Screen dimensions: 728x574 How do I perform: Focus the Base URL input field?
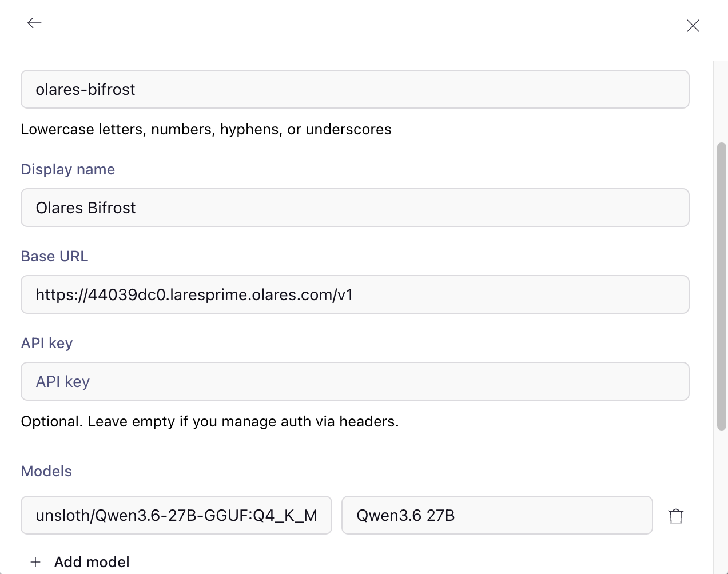355,294
